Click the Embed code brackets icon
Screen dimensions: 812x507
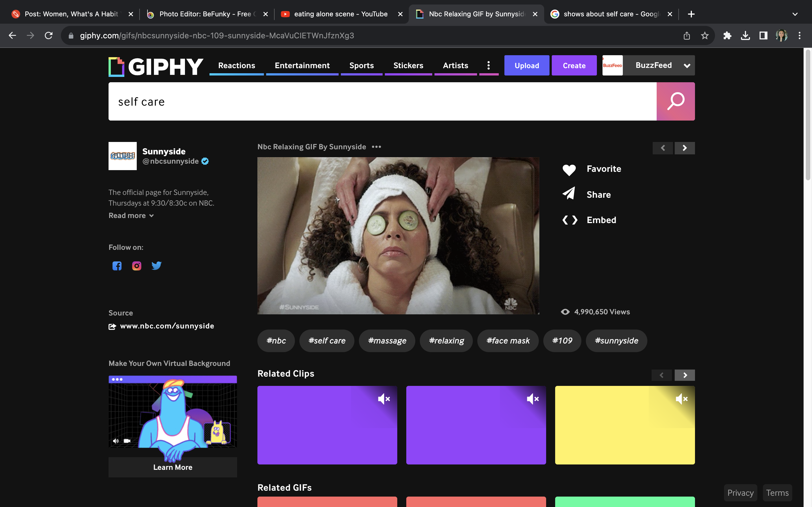570,220
